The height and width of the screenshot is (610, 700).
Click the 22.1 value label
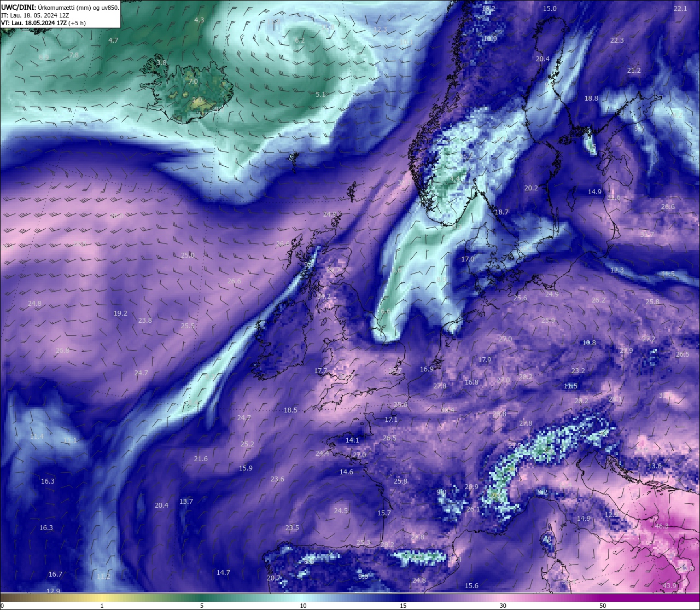coord(680,9)
